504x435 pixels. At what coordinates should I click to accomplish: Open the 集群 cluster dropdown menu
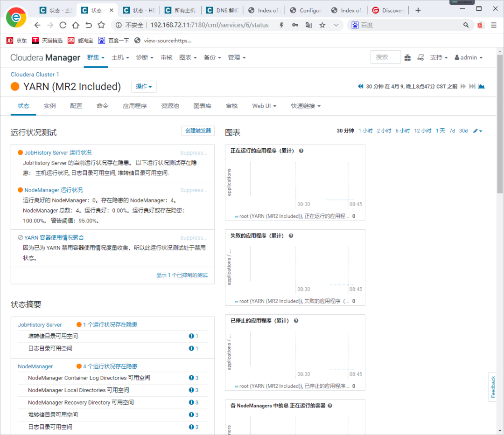pyautogui.click(x=96, y=57)
